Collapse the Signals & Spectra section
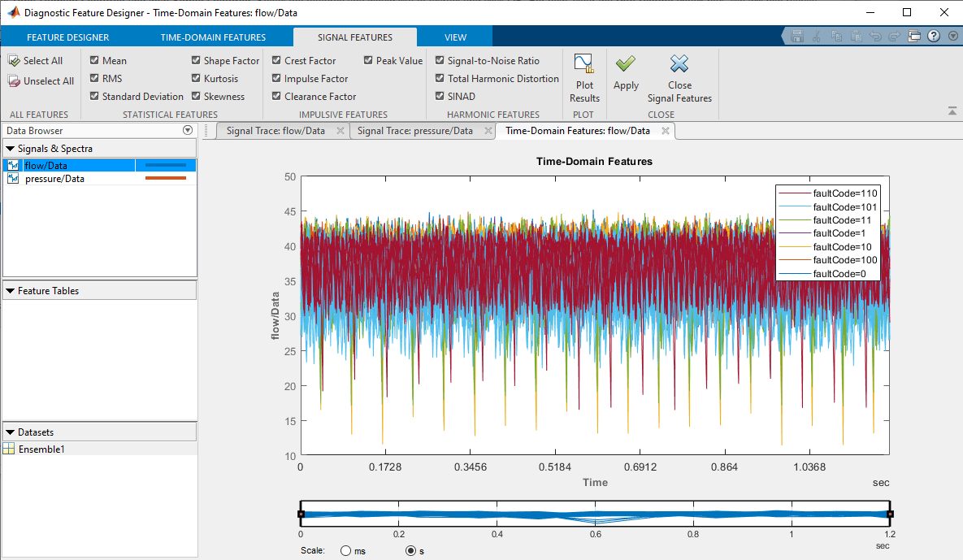This screenshot has height=560, width=963. pos(10,149)
